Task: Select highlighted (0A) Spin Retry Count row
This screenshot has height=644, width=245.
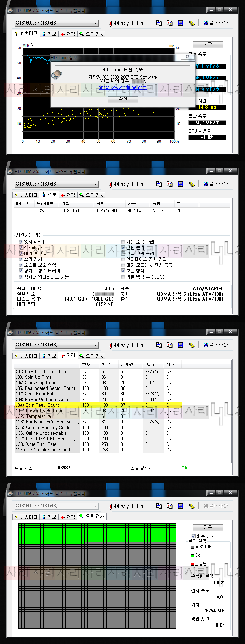Action: (98, 405)
